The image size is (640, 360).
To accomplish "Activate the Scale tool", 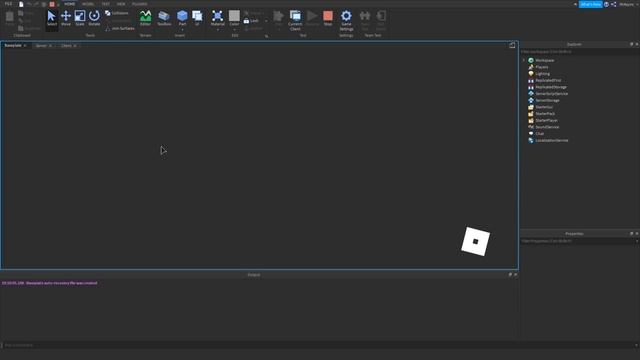I will (x=80, y=19).
